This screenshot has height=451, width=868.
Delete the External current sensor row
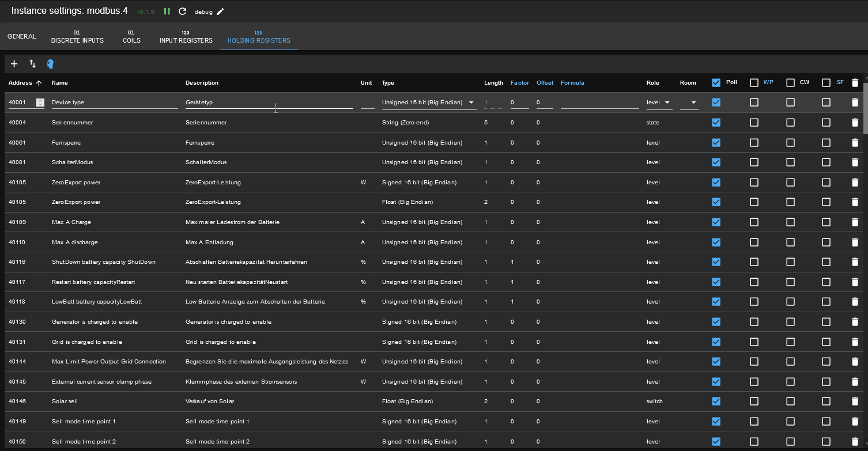[855, 382]
